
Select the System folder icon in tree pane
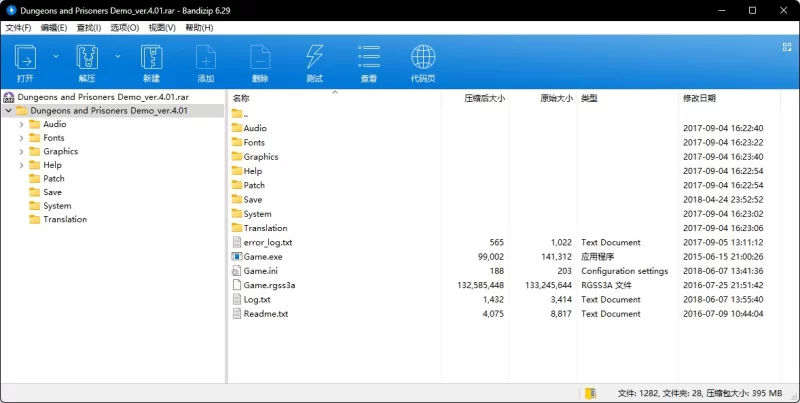(x=35, y=206)
